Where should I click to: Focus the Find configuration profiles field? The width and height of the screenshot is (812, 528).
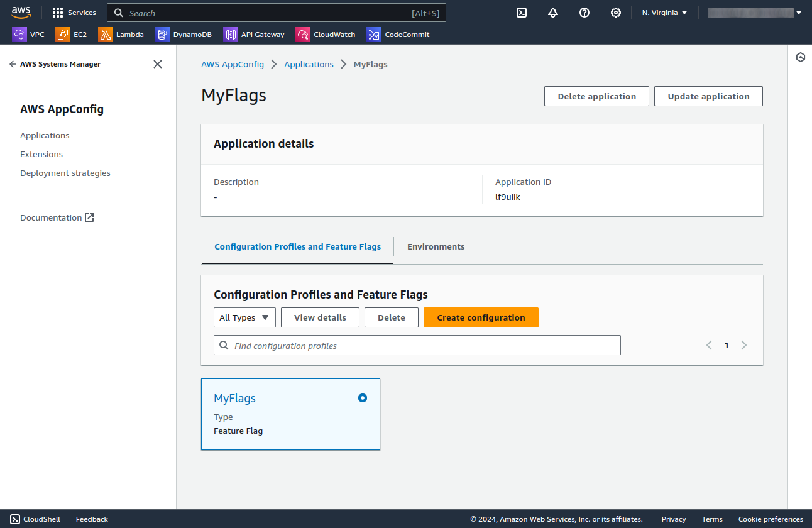pos(417,345)
